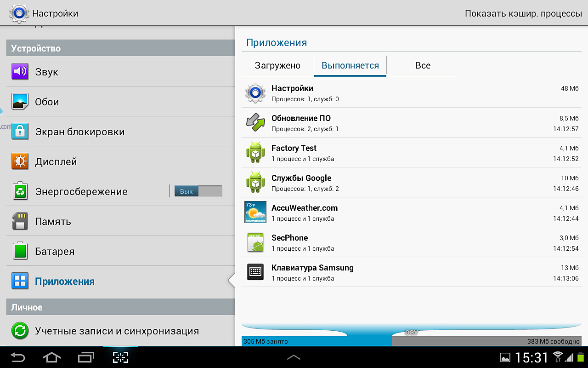Image resolution: width=588 pixels, height=368 pixels.
Task: Click the RAM usage bar showing 305 Мб
Action: click(x=317, y=341)
